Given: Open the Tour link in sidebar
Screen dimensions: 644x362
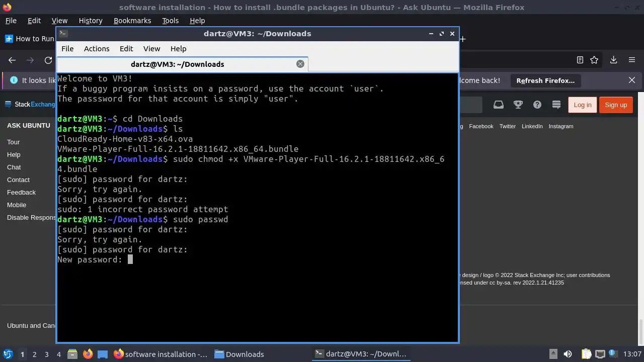Looking at the screenshot, I should 14,142.
